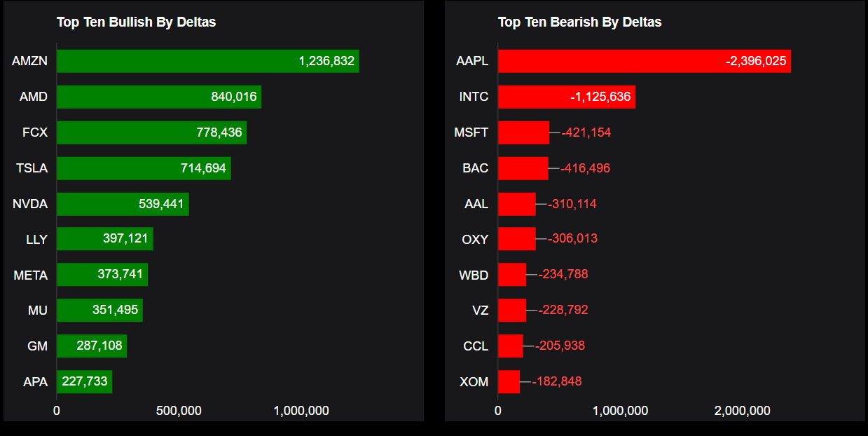Click the AAPL red bar
Screen dimensions: 868x436
pyautogui.click(x=644, y=61)
